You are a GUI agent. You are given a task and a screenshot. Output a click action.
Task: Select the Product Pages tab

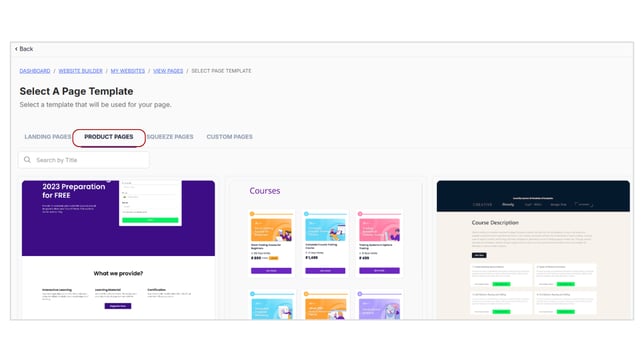[x=109, y=137]
